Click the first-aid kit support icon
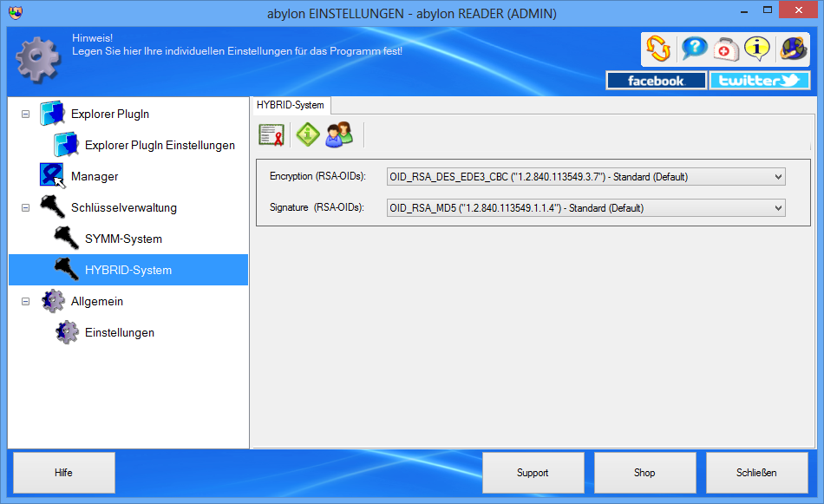 coord(726,49)
